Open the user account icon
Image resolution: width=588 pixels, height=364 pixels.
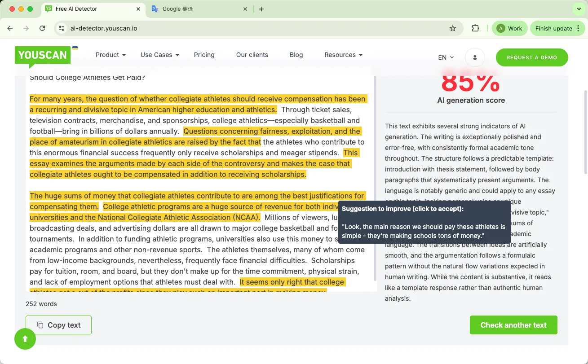pyautogui.click(x=475, y=57)
